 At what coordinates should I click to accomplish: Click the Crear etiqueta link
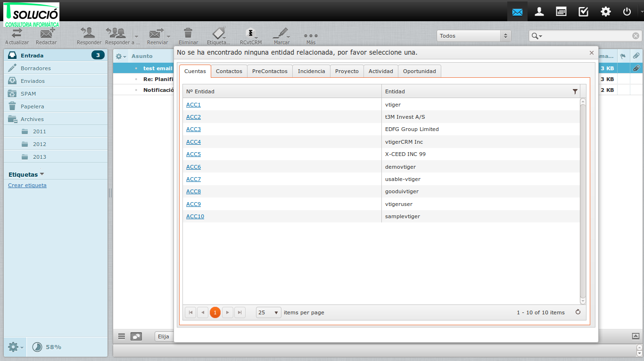pyautogui.click(x=27, y=185)
